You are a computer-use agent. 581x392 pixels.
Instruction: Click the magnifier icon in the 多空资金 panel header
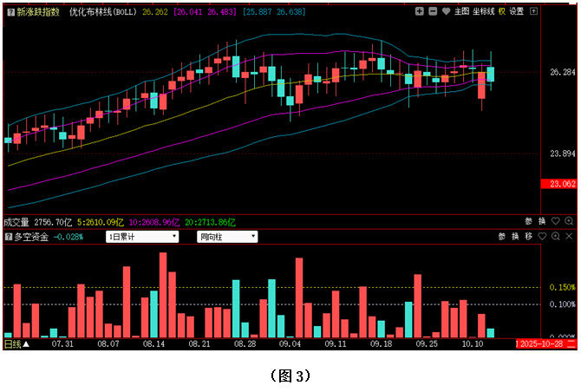coord(555,236)
